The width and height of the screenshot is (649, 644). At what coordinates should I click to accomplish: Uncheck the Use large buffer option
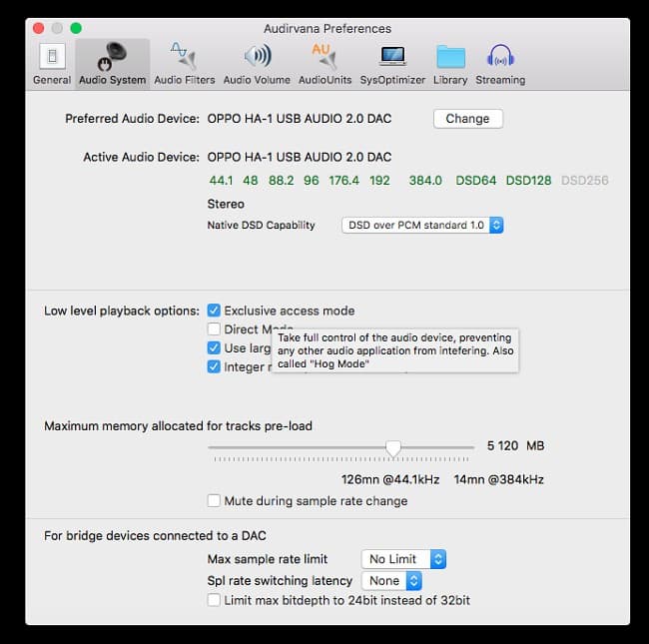pos(214,347)
